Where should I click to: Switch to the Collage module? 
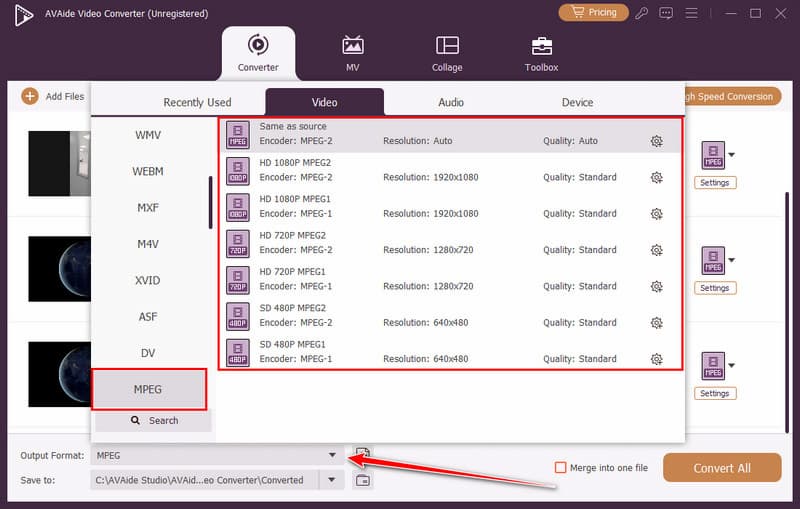pos(447,53)
